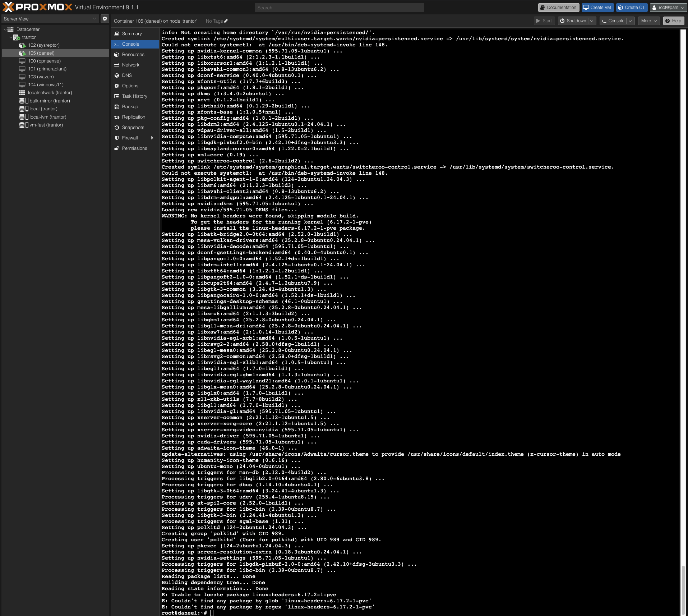This screenshot has height=616, width=688.
Task: Click the Firewall shield icon
Action: pos(117,138)
